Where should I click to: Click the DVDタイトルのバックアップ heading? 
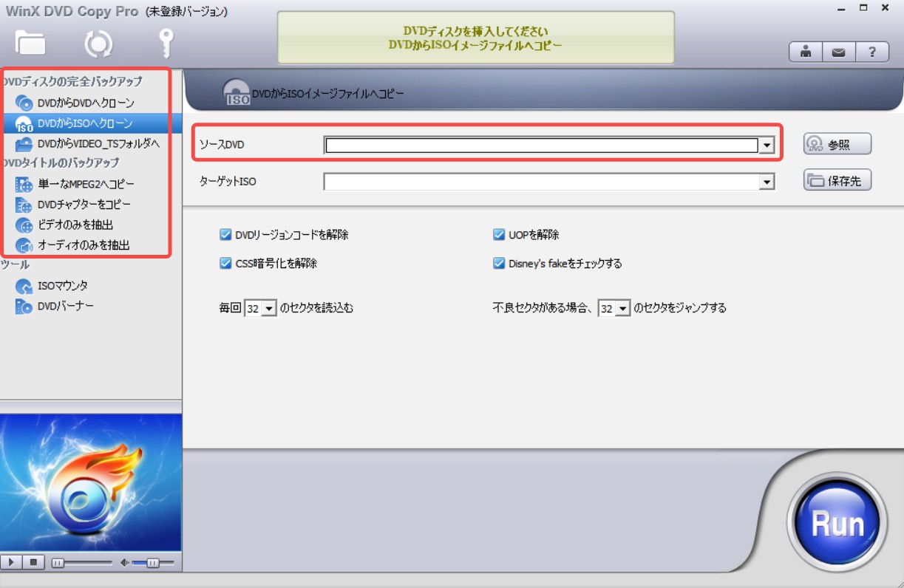point(61,163)
